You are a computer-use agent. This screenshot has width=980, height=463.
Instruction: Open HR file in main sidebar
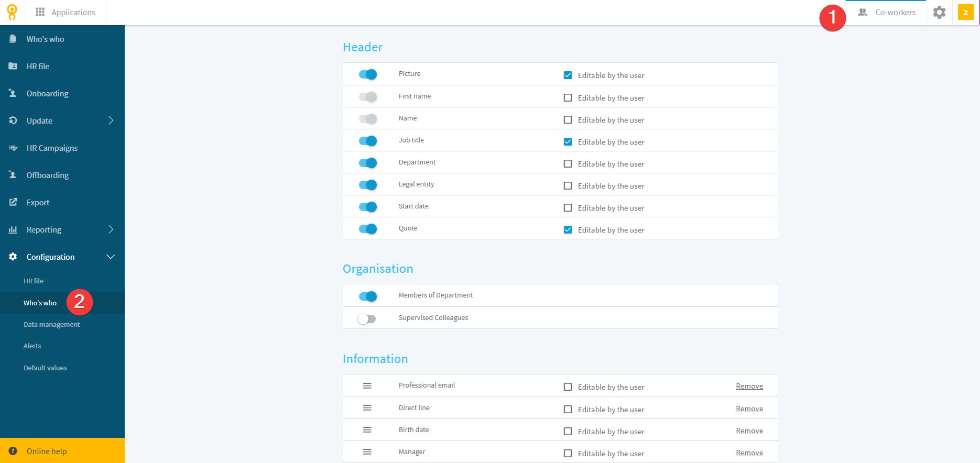(x=62, y=66)
